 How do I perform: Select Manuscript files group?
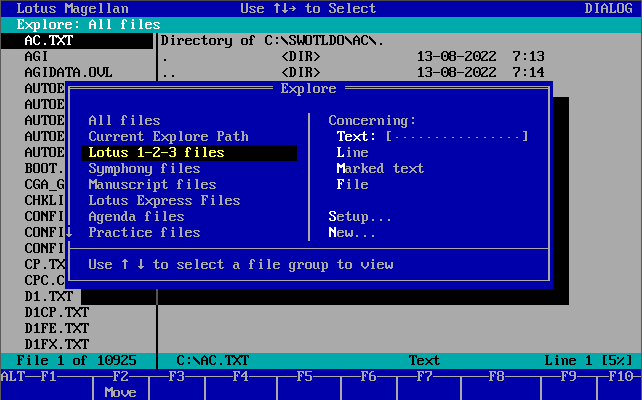152,185
